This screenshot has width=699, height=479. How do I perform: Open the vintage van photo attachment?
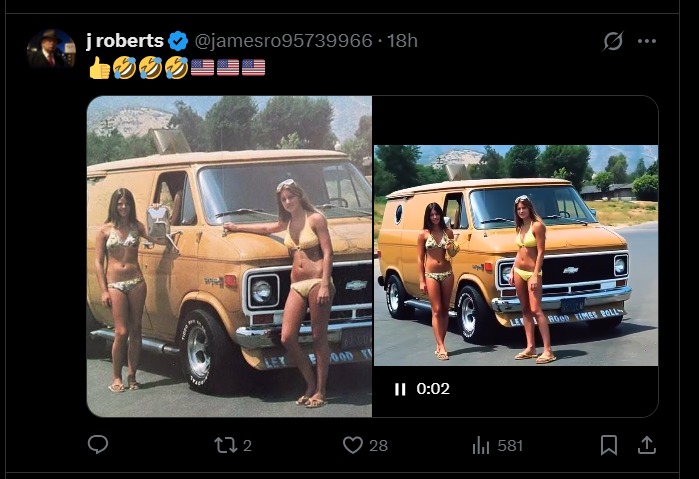229,256
